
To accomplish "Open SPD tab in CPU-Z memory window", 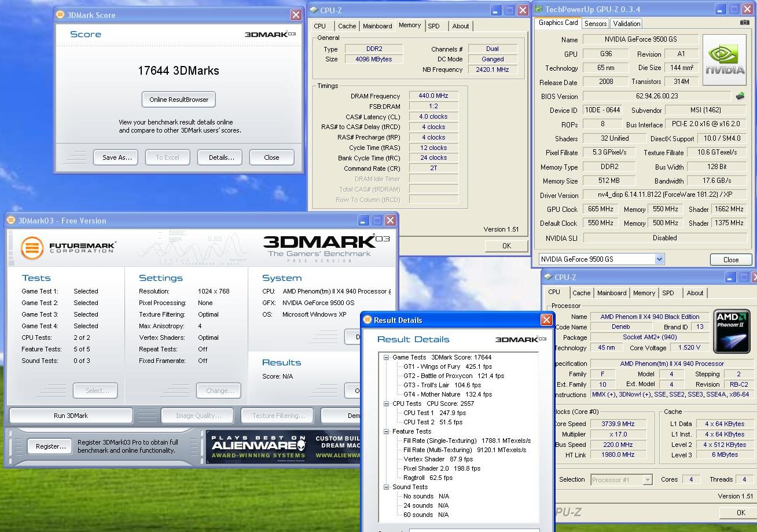I will [433, 26].
